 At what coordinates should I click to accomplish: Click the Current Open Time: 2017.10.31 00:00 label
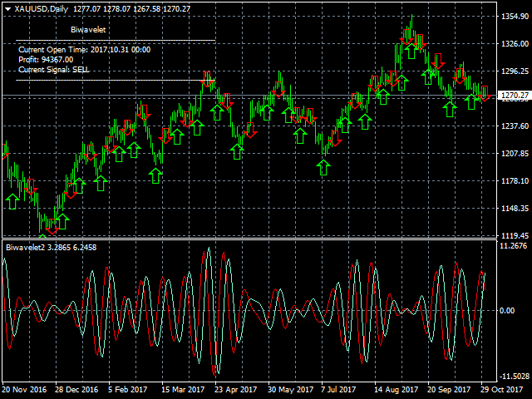click(85, 50)
